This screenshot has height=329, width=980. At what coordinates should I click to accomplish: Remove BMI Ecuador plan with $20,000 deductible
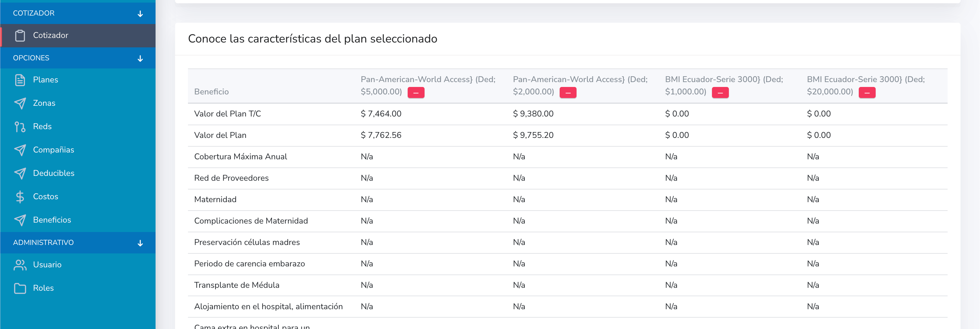[867, 92]
